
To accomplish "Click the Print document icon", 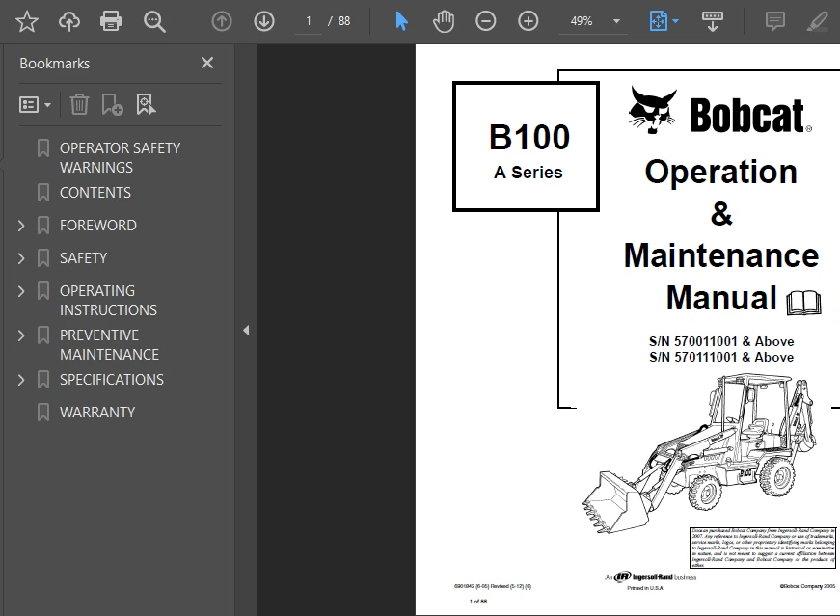I will pyautogui.click(x=111, y=20).
